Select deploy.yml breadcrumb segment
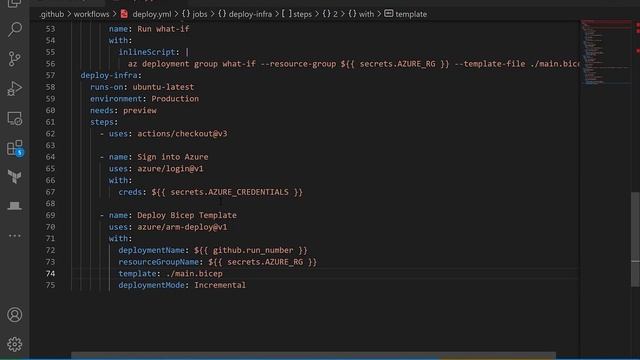Screen dimensions: 640x360 click(146, 14)
